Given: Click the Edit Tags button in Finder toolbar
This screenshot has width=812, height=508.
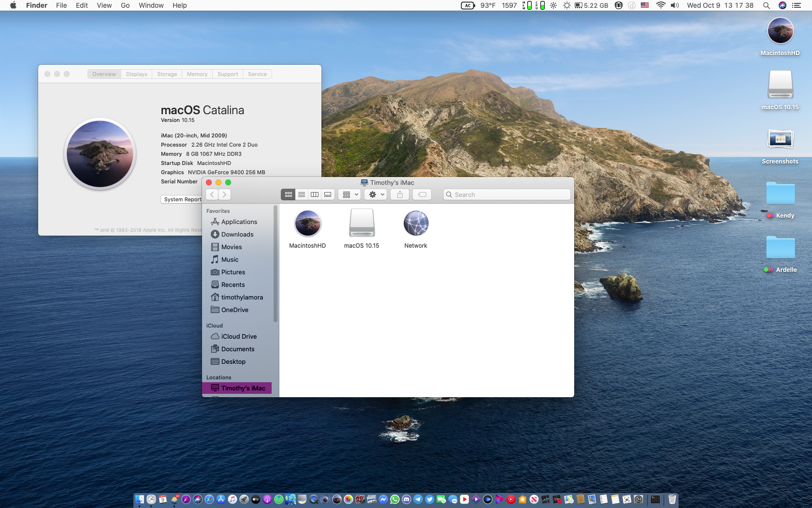Looking at the screenshot, I should (x=422, y=194).
